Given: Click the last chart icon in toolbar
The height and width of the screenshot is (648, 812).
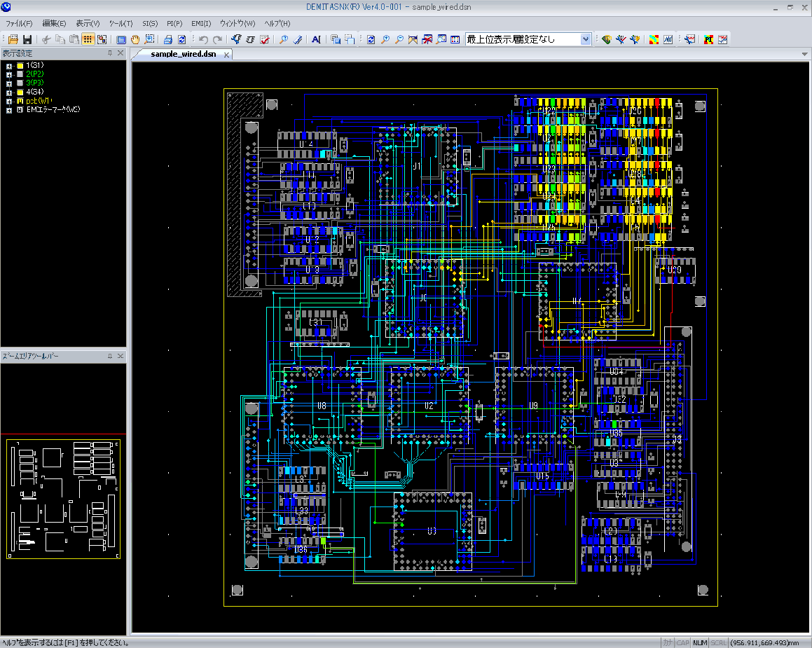Looking at the screenshot, I should pyautogui.click(x=722, y=39).
